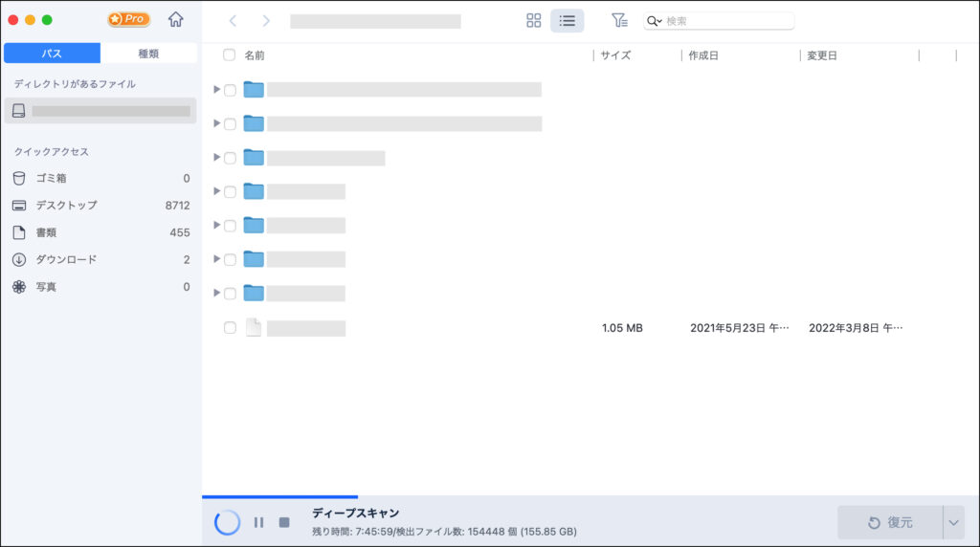The height and width of the screenshot is (547, 980).
Task: Click the scan progress bar
Action: coord(280,497)
